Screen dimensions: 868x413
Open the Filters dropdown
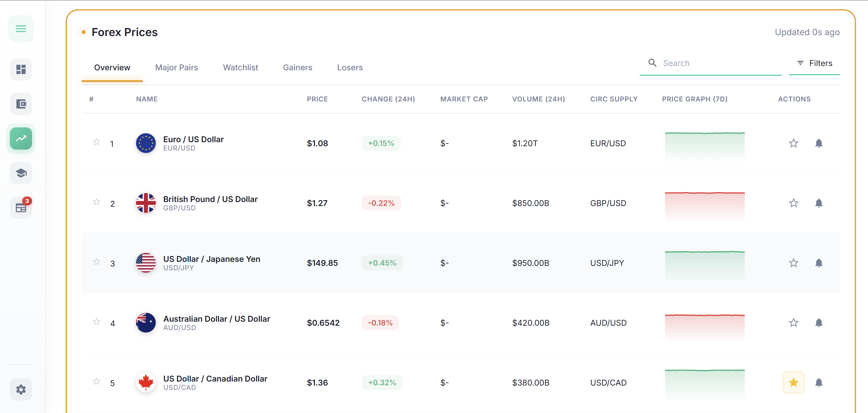click(814, 63)
